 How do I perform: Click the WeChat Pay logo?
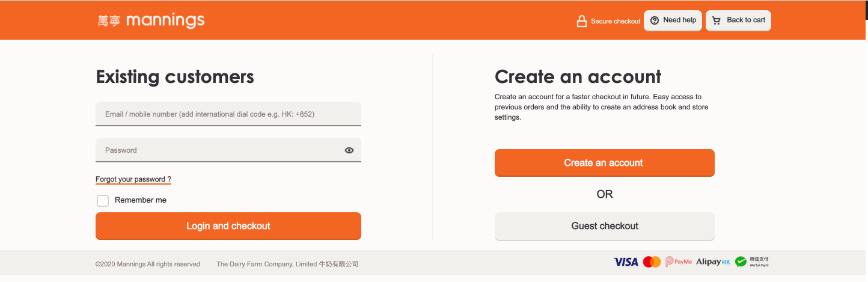[751, 262]
